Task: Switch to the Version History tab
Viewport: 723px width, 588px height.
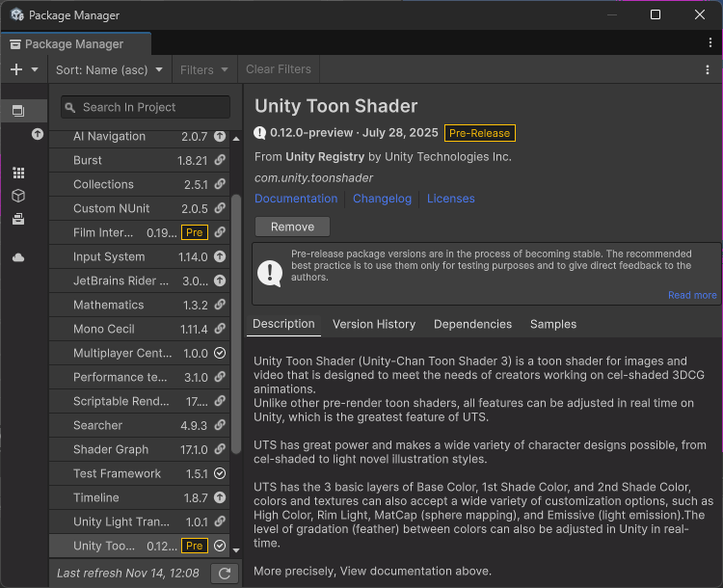Action: click(x=374, y=324)
